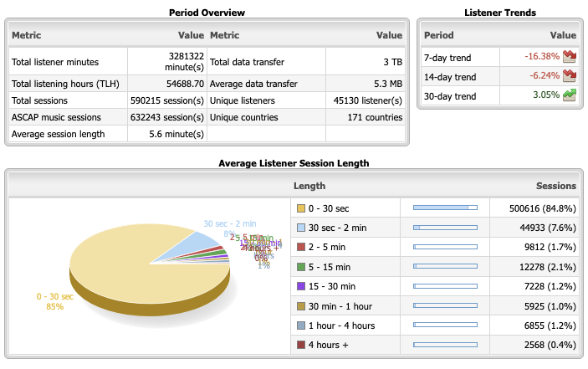Click the '7228 (1.2%)' sessions value
Screen dimensions: 588x369
550,286
